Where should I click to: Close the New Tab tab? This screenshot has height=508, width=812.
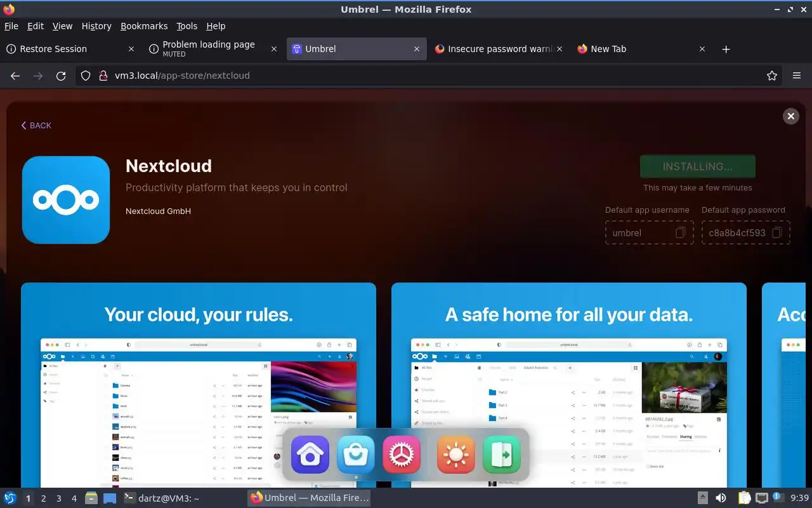(x=702, y=49)
